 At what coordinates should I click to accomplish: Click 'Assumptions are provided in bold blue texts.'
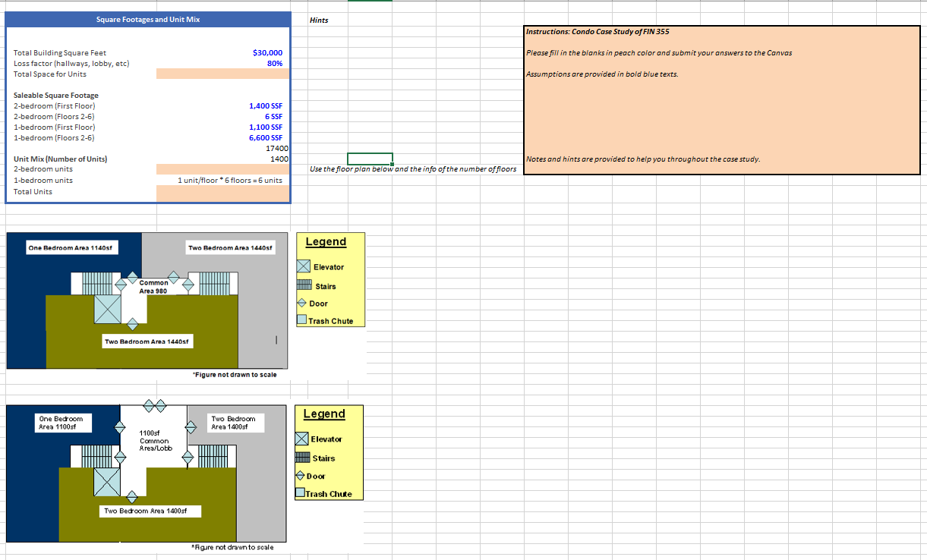point(602,74)
